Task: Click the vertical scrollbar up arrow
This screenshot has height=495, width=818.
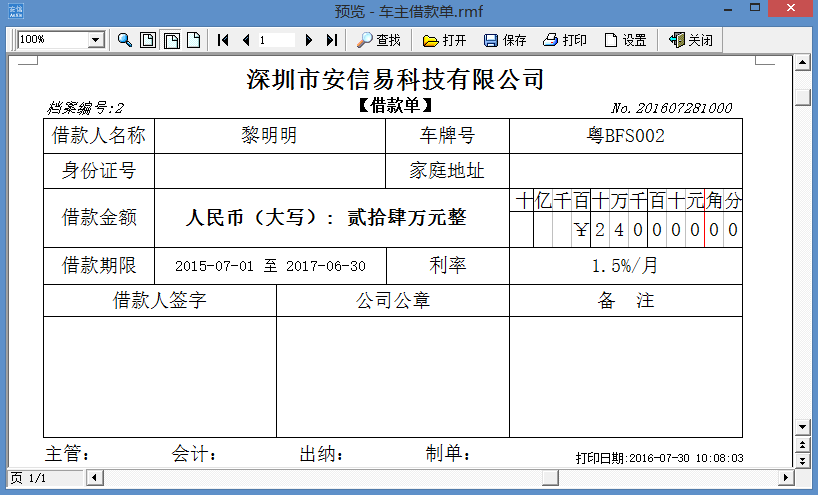Action: coord(802,64)
